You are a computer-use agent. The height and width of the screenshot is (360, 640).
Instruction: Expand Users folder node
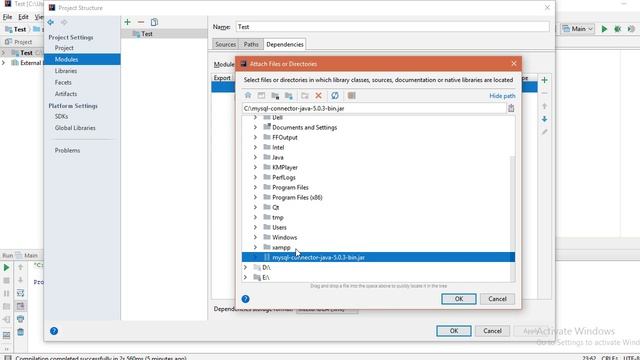[x=255, y=227]
